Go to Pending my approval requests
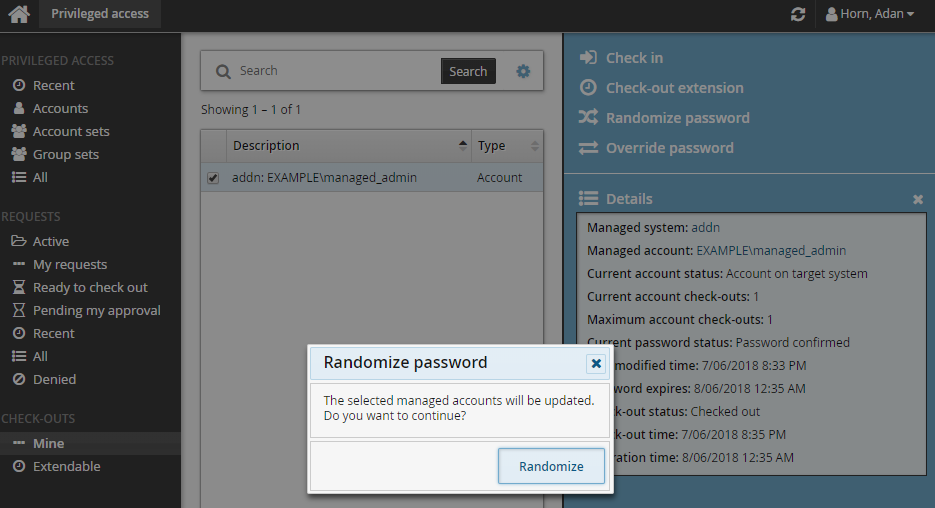The image size is (935, 508). pos(96,311)
